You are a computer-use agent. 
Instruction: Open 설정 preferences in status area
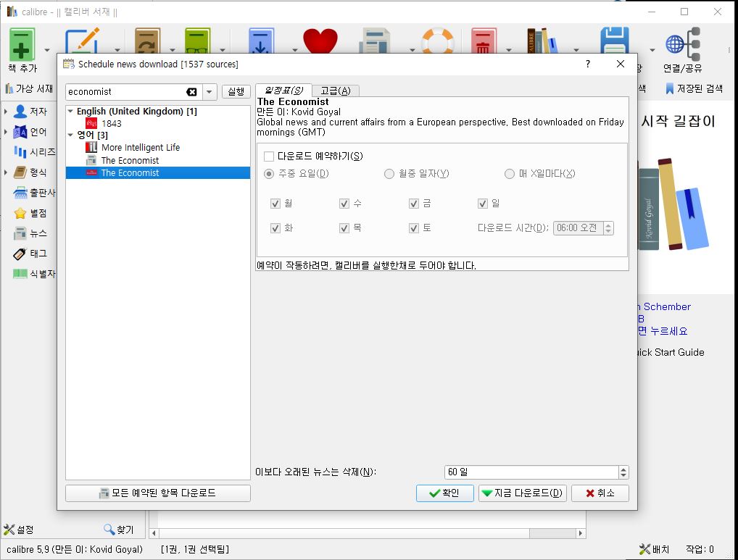coord(19,530)
